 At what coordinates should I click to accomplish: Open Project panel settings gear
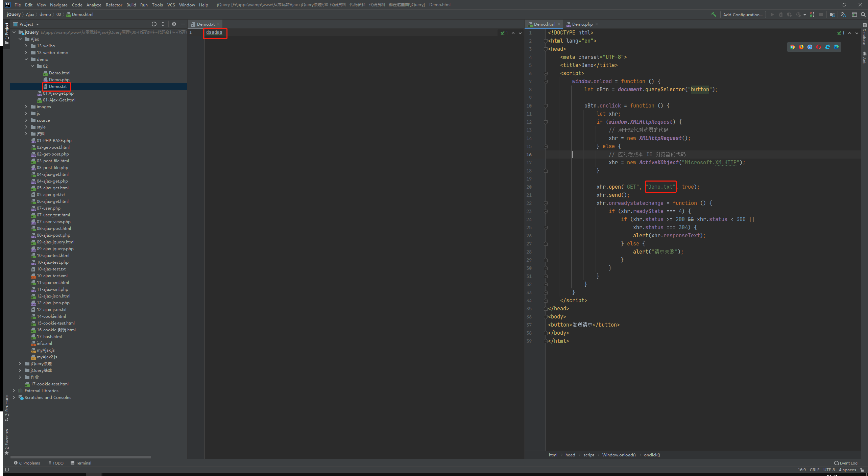pos(174,24)
